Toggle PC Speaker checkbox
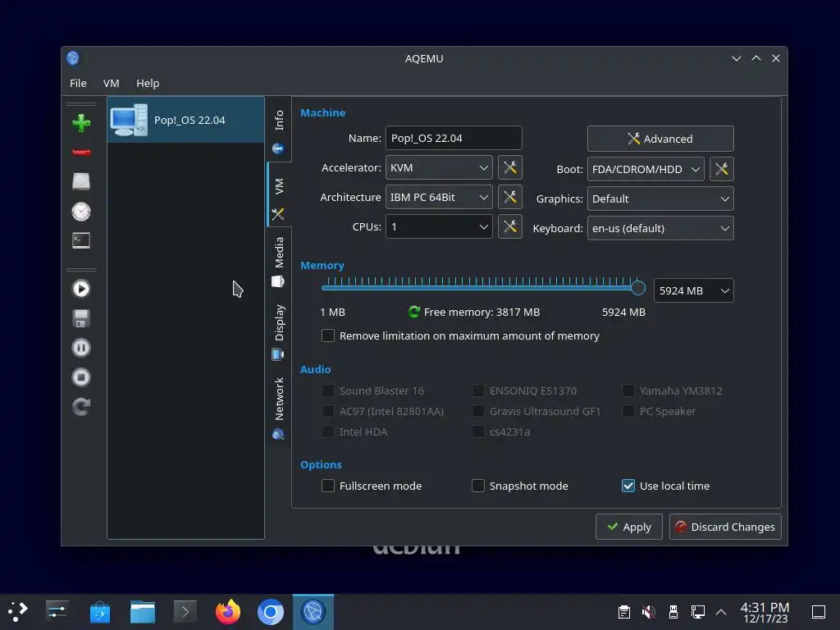The width and height of the screenshot is (840, 630). 628,412
